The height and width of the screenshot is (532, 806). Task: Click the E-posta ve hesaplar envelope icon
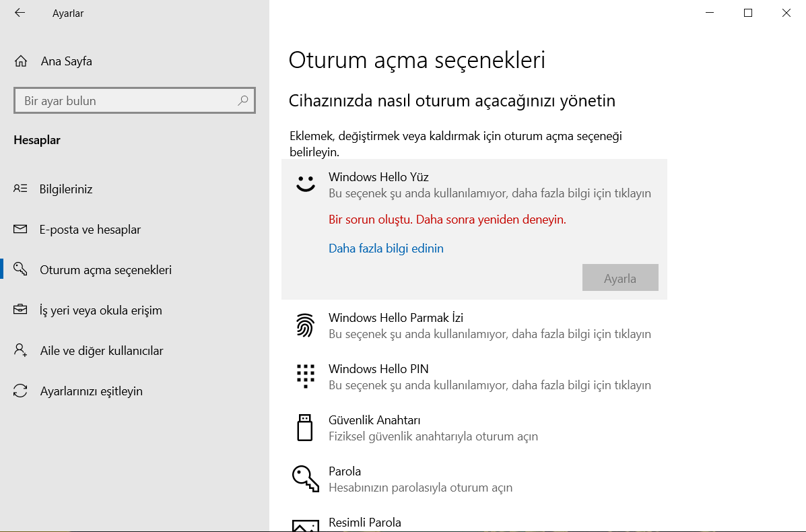click(20, 229)
